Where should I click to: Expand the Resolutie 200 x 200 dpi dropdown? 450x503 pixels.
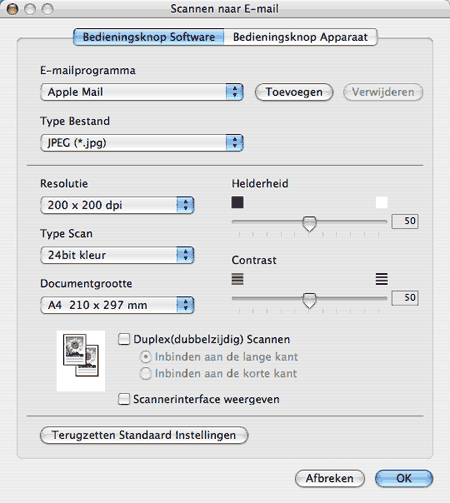(x=117, y=205)
